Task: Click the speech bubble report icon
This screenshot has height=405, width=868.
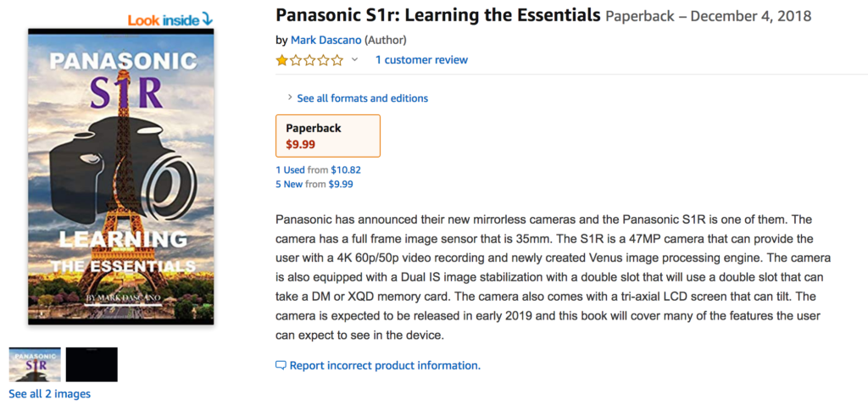Action: point(281,366)
